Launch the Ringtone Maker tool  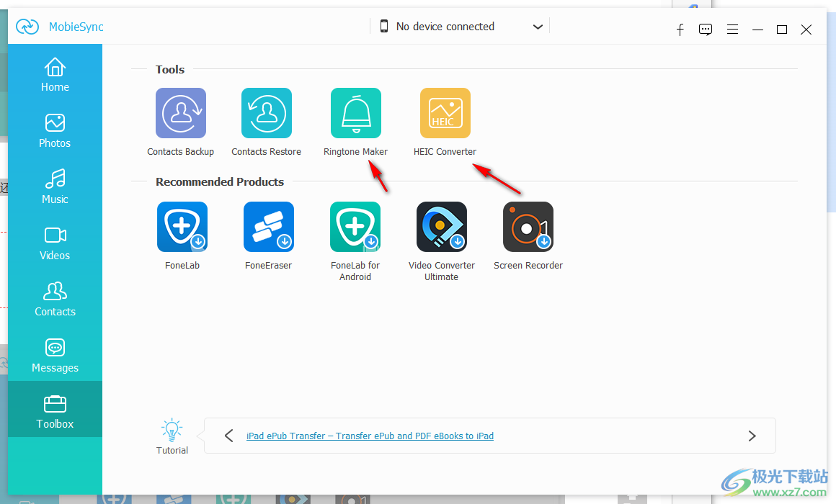coord(355,113)
